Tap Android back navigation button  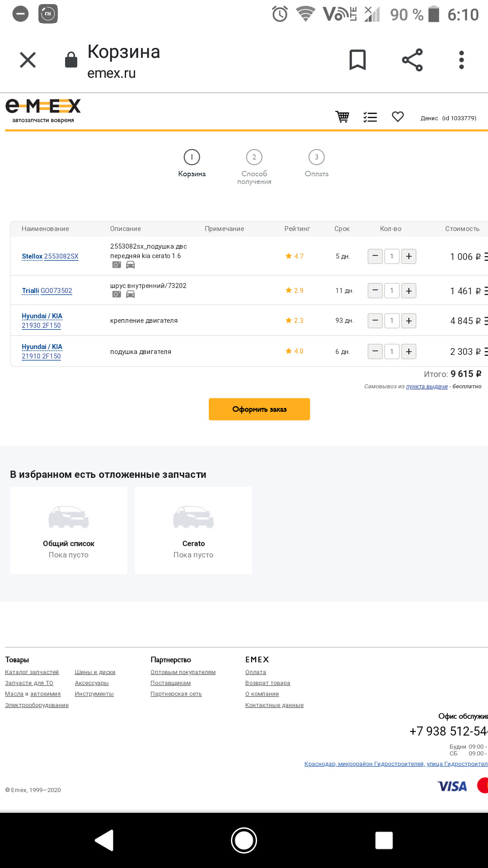104,840
